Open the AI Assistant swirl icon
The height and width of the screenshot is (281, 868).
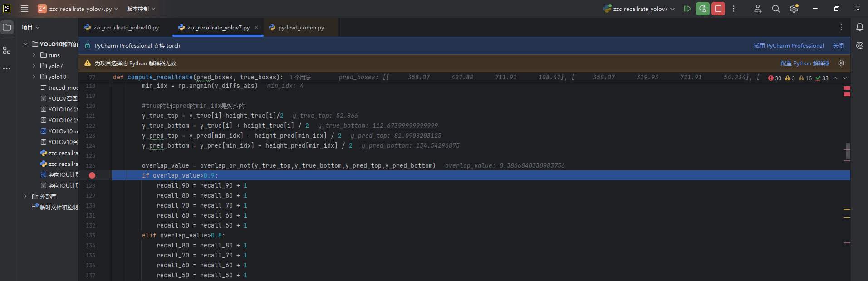click(859, 45)
